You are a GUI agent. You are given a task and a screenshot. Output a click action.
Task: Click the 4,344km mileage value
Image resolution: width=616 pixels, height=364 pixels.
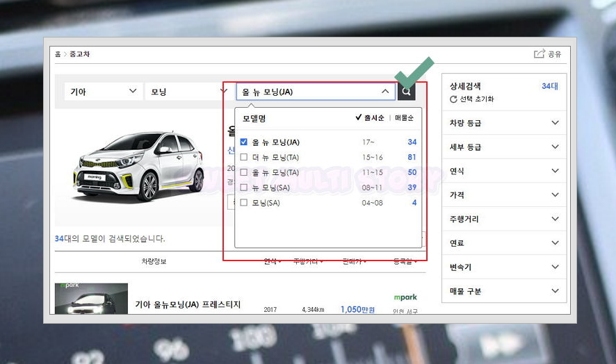tap(313, 310)
